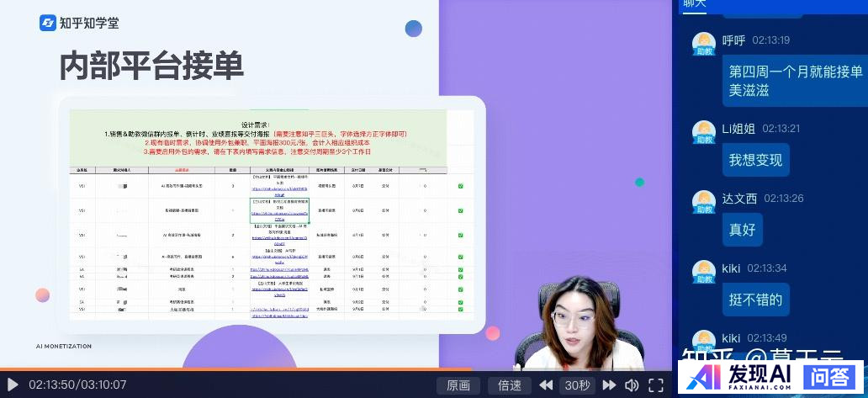This screenshot has width=868, height=398.
Task: Click the 知乎知学堂 logo
Action: [x=79, y=23]
